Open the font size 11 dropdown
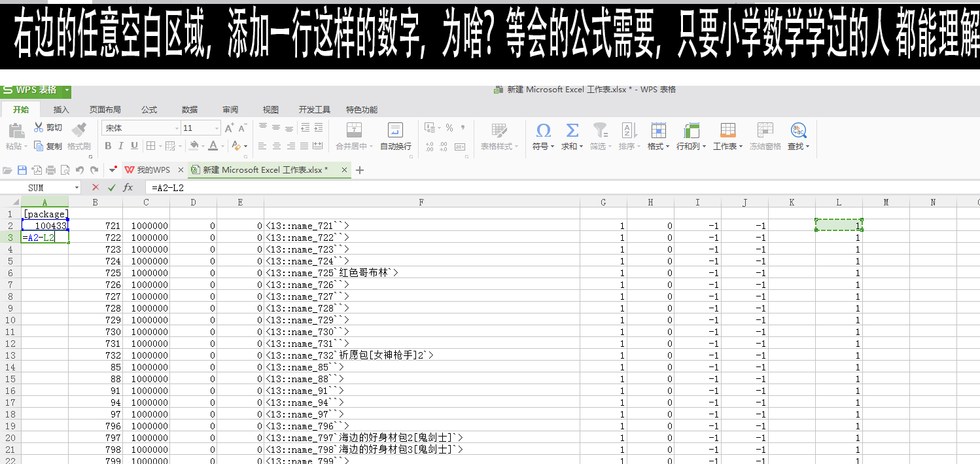980x464 pixels. click(x=217, y=128)
